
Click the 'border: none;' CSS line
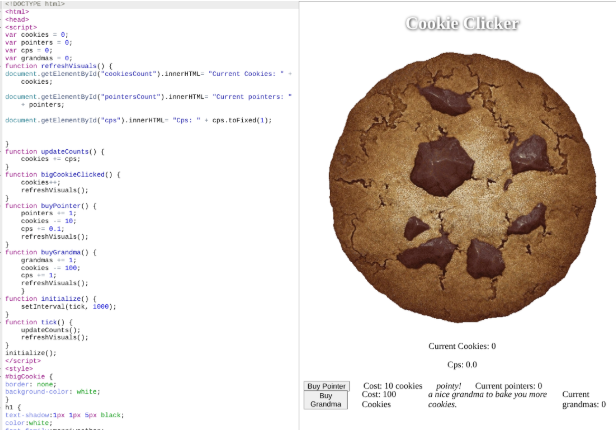31,384
